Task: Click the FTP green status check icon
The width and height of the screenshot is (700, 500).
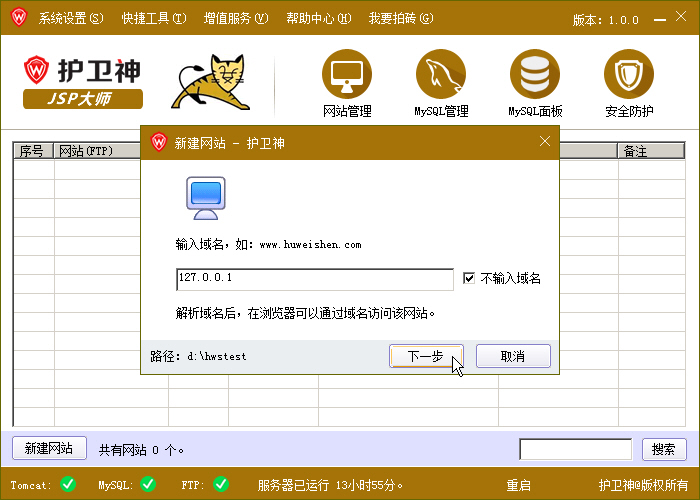Action: 221,484
